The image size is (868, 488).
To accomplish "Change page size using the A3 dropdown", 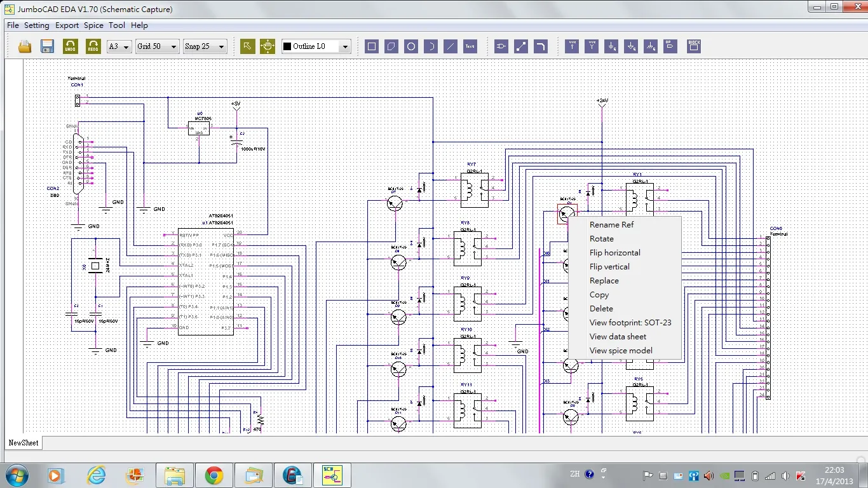I will pyautogui.click(x=119, y=46).
